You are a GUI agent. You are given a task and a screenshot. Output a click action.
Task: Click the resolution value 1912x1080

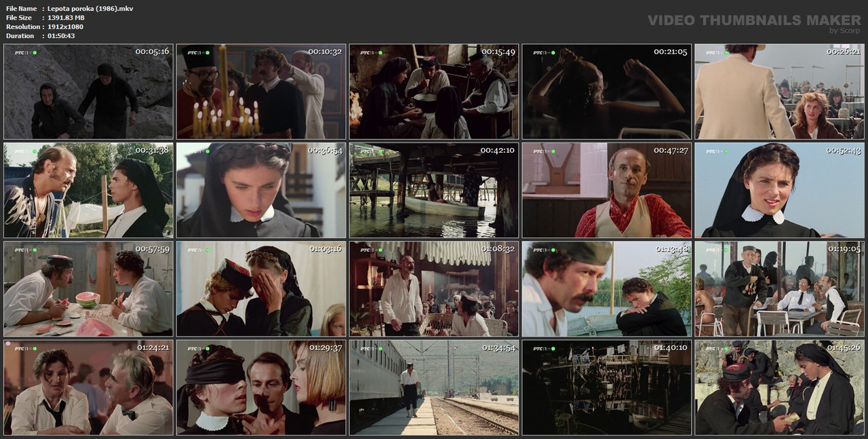(x=66, y=26)
